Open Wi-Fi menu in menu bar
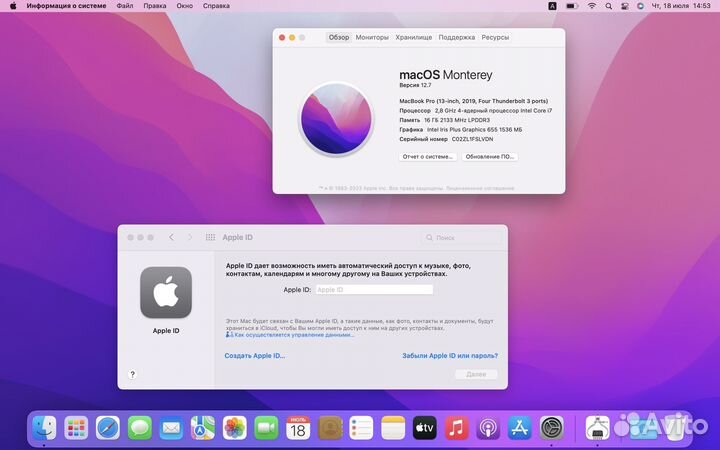Viewport: 720px width, 450px height. (x=592, y=6)
